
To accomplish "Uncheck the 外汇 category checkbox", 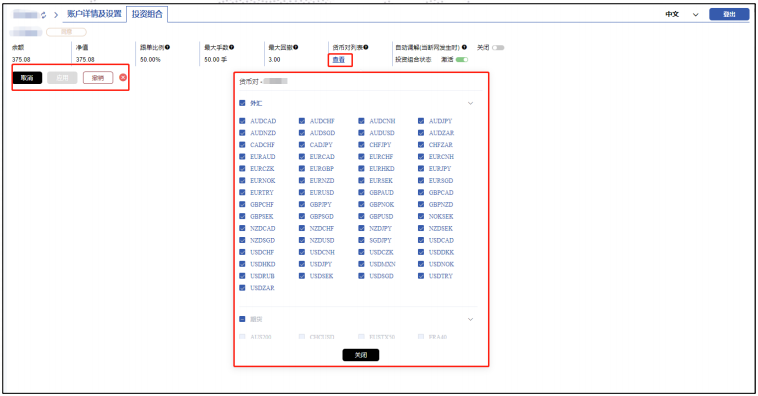I will click(x=242, y=103).
